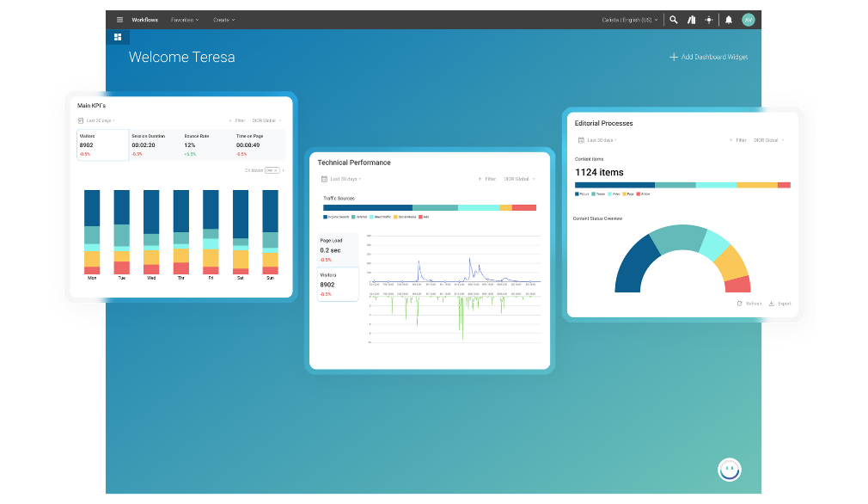
Task: Click the dashboard grid icon below the menu bar
Action: pyautogui.click(x=118, y=37)
